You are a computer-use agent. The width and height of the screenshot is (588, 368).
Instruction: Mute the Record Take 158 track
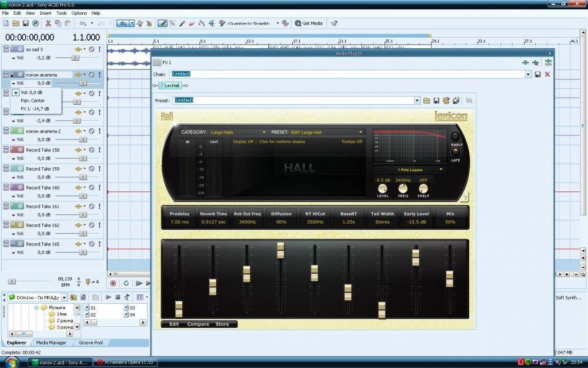pyautogui.click(x=92, y=150)
